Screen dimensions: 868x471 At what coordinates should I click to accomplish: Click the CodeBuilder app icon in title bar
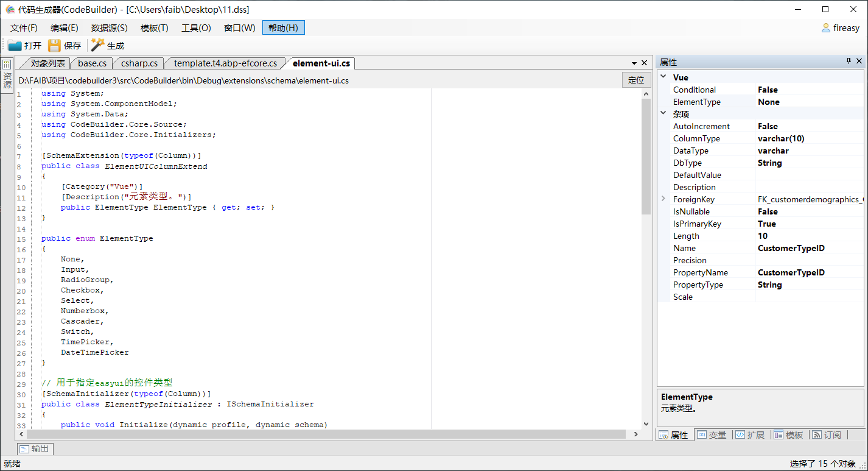[10, 9]
